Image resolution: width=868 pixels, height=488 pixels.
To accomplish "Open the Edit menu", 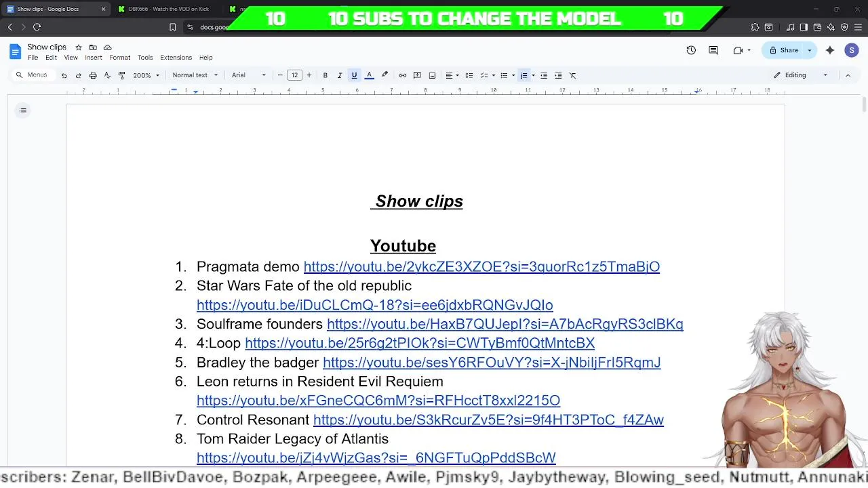I will pos(51,58).
